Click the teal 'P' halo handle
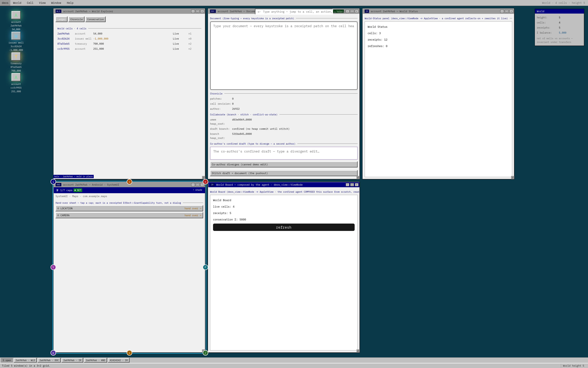This screenshot has height=368, width=588. 205,267
